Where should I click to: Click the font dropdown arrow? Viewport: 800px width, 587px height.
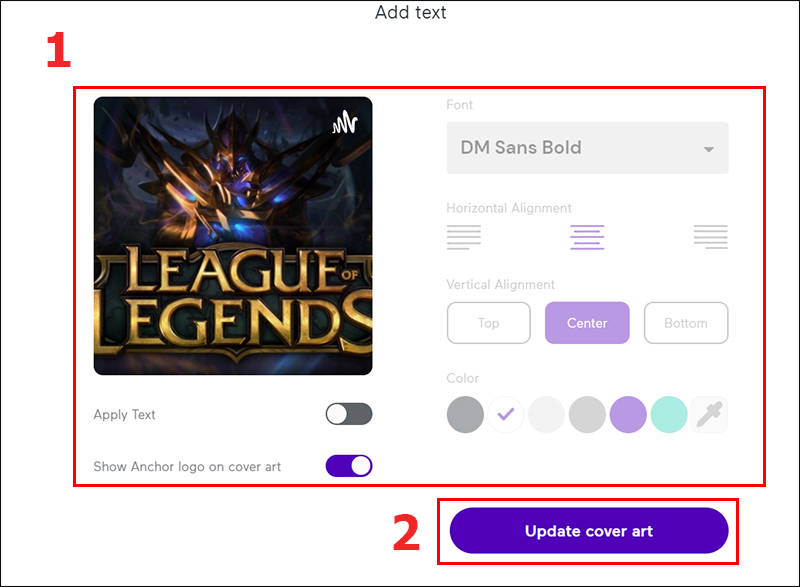[x=709, y=149]
